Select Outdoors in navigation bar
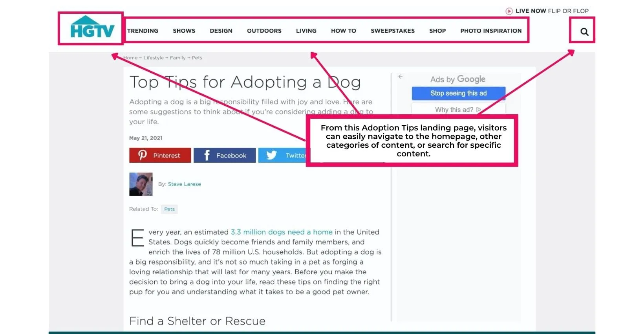644x334 pixels. 264,31
